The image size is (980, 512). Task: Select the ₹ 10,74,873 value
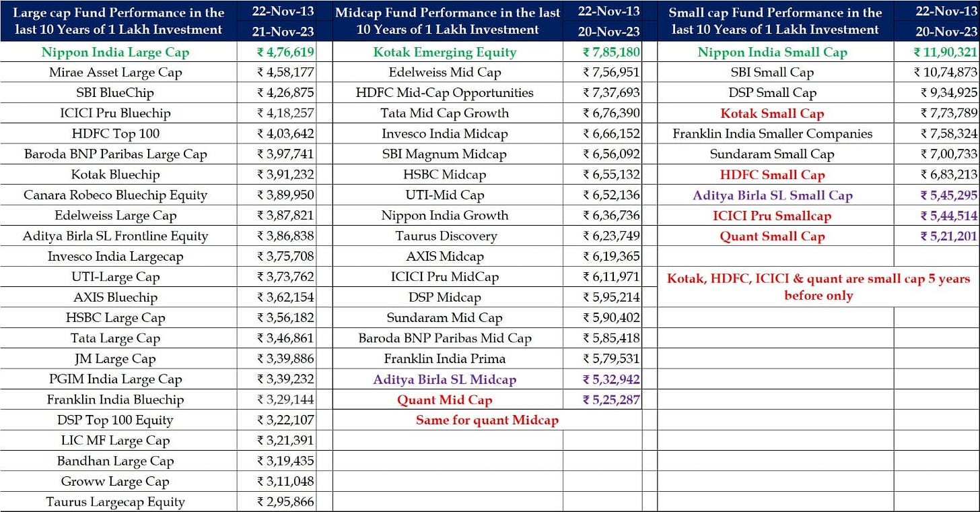tap(945, 72)
